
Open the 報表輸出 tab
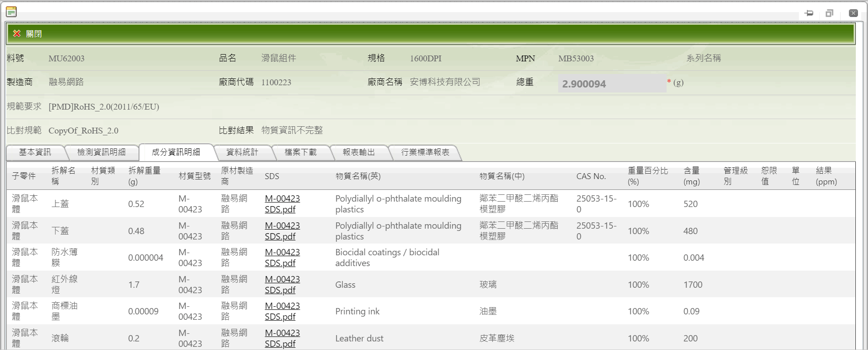(359, 152)
